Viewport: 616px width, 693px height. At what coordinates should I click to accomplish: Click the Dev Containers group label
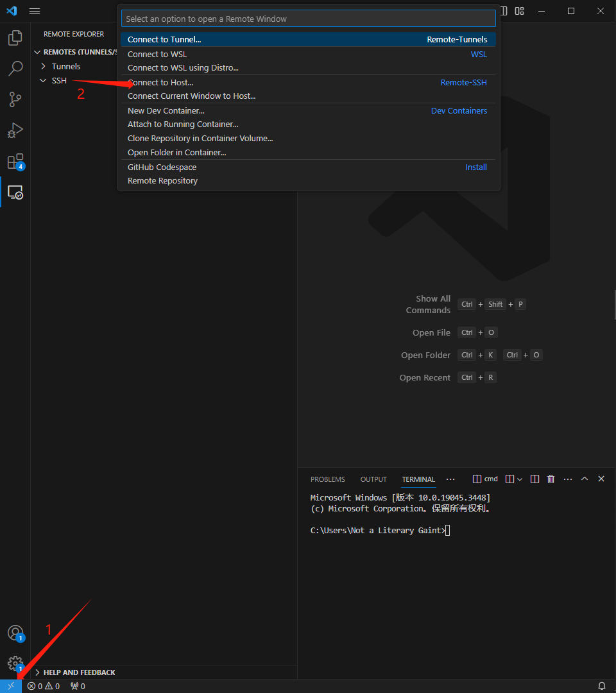459,110
